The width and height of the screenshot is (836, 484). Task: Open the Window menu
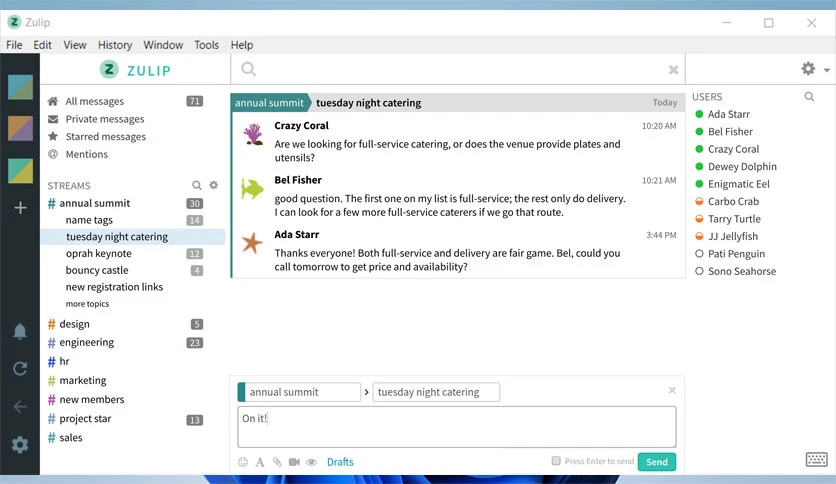(x=163, y=45)
